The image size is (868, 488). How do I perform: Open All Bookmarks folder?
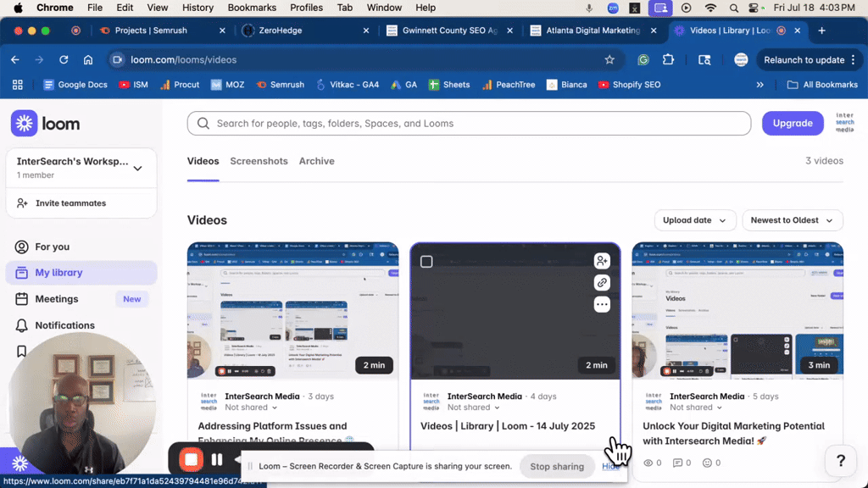click(x=822, y=85)
